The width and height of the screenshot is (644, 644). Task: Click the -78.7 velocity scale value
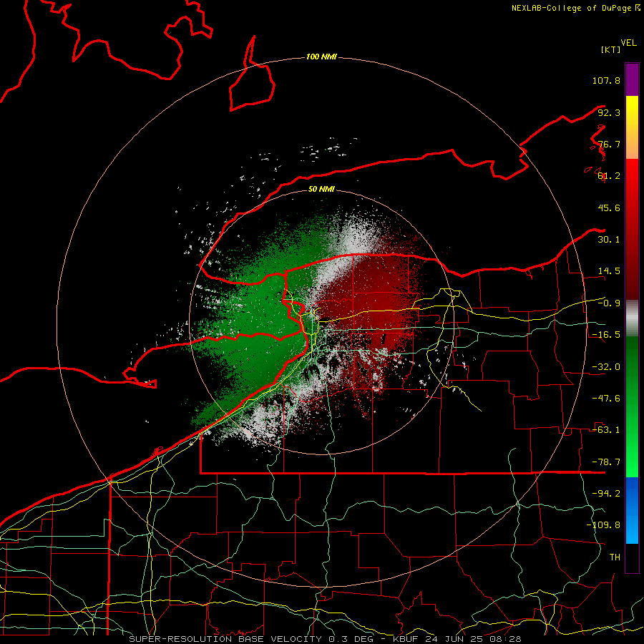pos(606,462)
